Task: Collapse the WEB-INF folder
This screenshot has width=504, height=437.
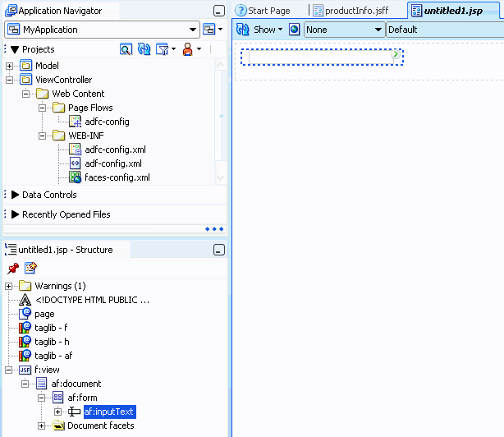Action: [x=42, y=136]
